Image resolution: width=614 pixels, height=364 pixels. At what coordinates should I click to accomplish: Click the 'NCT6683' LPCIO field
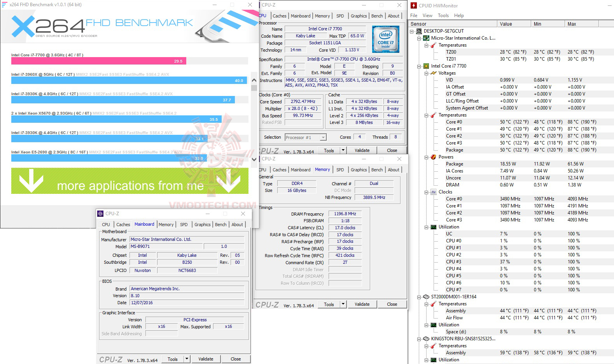187,270
